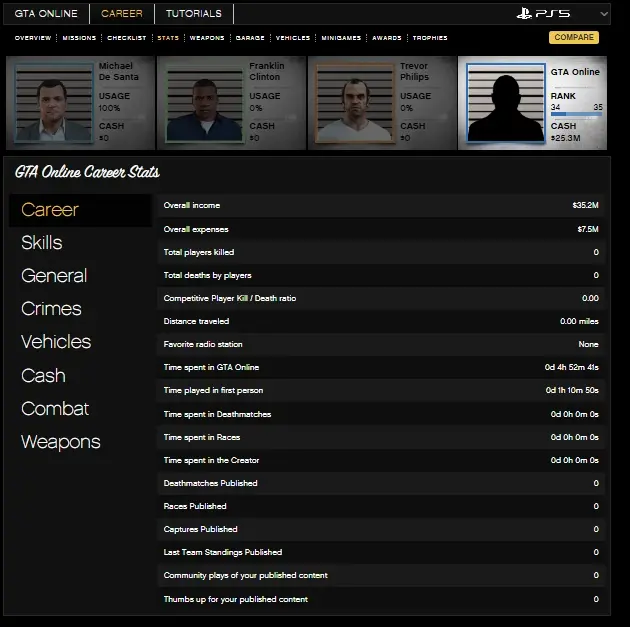Screen dimensions: 630x627
Task: View the TROPHIES sub-navigation link
Action: coord(429,38)
